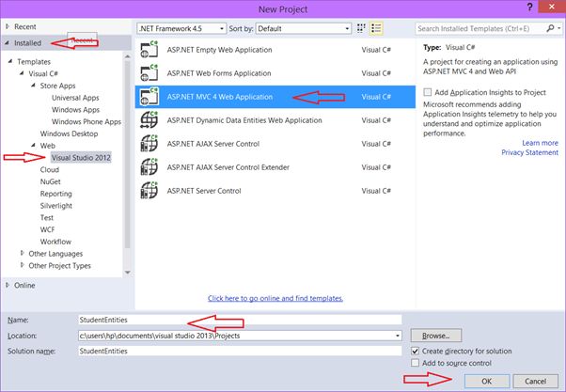Check Add to source control
This screenshot has width=566, height=392.
point(416,363)
